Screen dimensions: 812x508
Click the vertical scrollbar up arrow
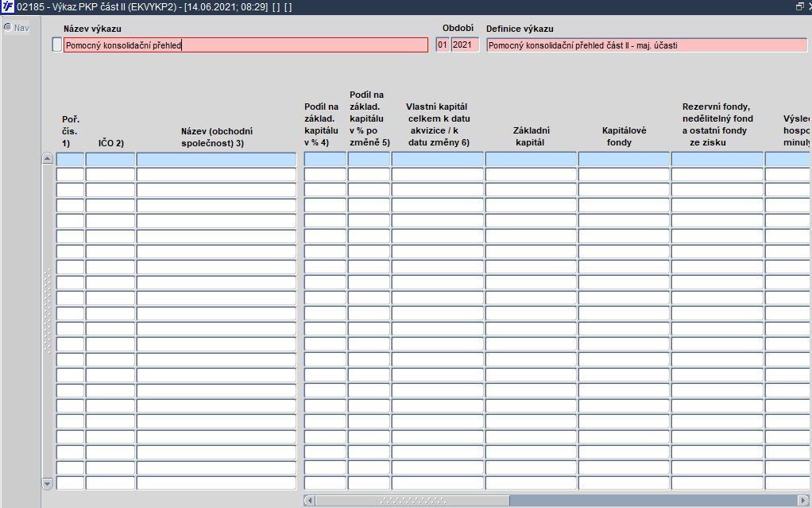point(47,159)
